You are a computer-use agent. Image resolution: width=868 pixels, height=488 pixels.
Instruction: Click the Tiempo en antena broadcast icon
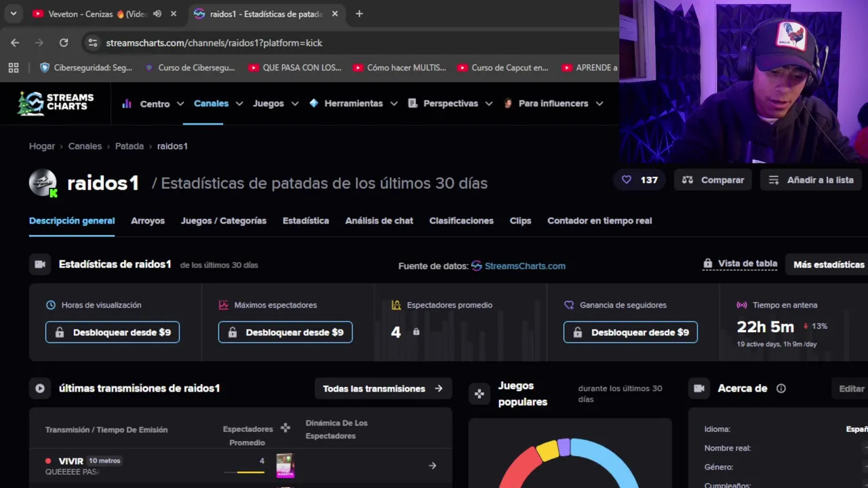742,305
